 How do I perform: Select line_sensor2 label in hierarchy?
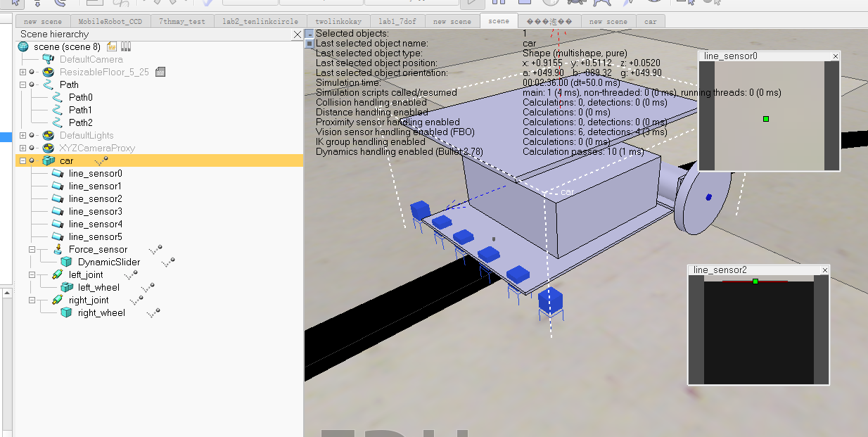point(96,199)
